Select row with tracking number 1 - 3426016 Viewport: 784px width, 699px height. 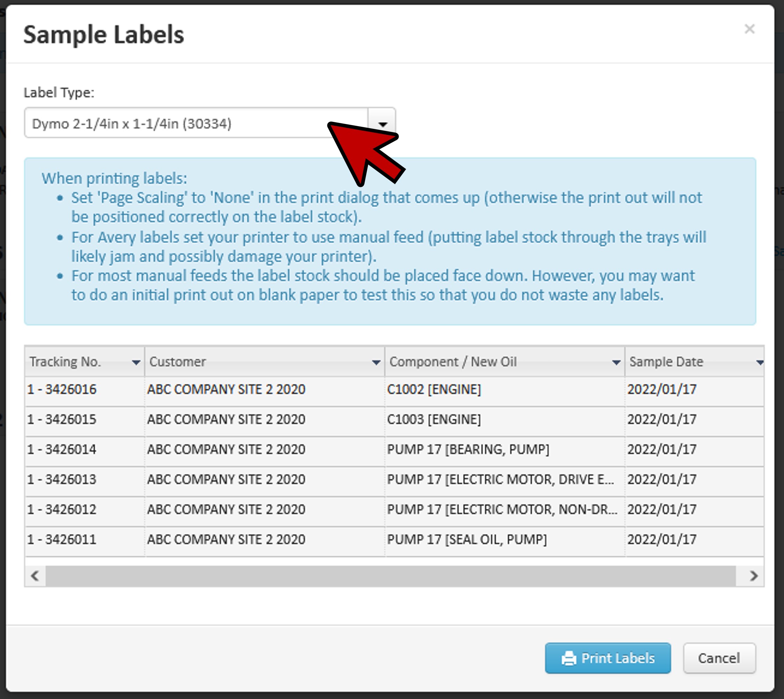[x=62, y=389]
